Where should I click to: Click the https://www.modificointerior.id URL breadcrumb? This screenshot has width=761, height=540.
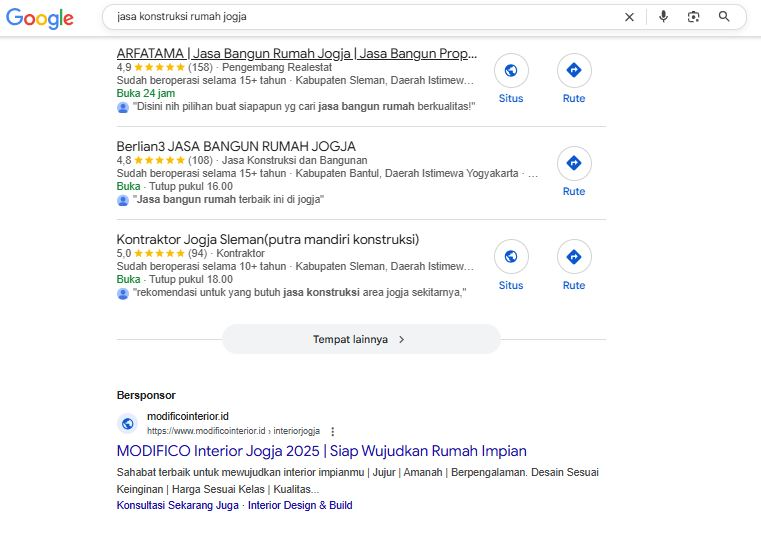coord(233,431)
